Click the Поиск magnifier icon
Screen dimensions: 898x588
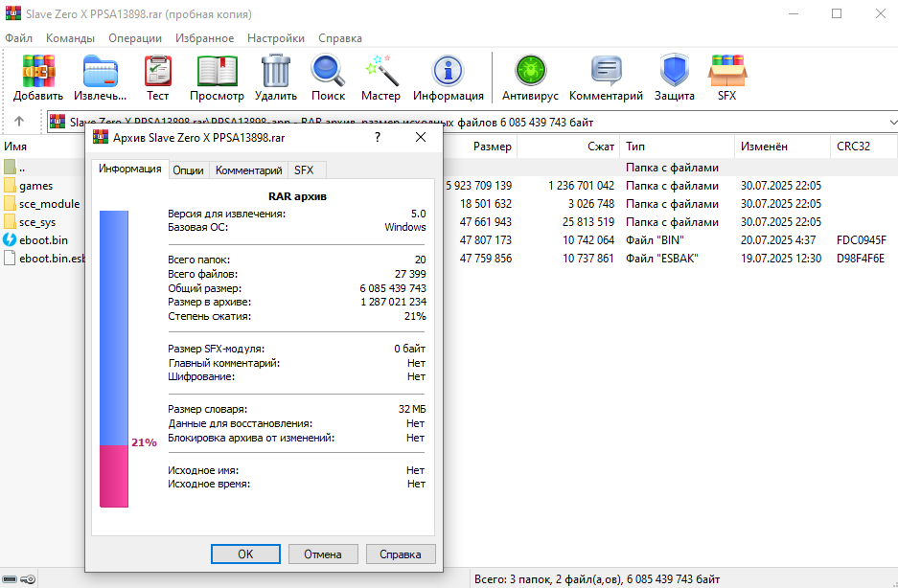[328, 72]
